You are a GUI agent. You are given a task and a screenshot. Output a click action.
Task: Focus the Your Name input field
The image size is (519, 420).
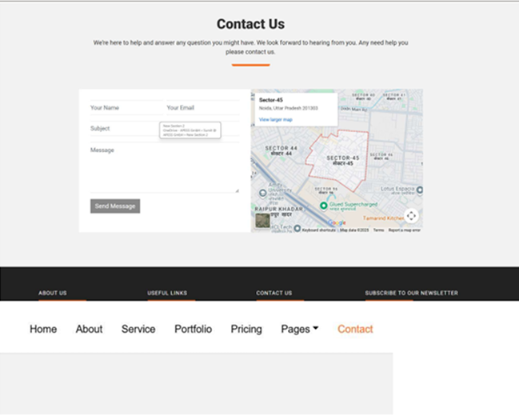(x=124, y=108)
